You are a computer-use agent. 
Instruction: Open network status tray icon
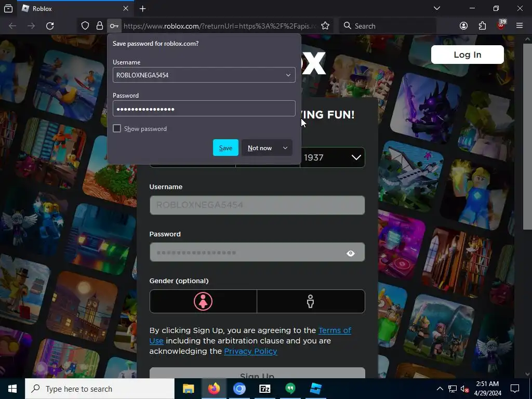pos(453,389)
